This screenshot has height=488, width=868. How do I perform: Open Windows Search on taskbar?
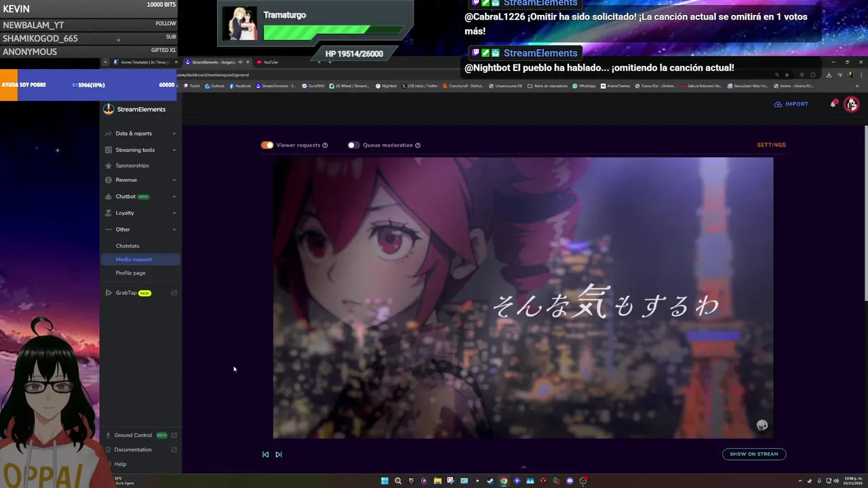click(398, 481)
